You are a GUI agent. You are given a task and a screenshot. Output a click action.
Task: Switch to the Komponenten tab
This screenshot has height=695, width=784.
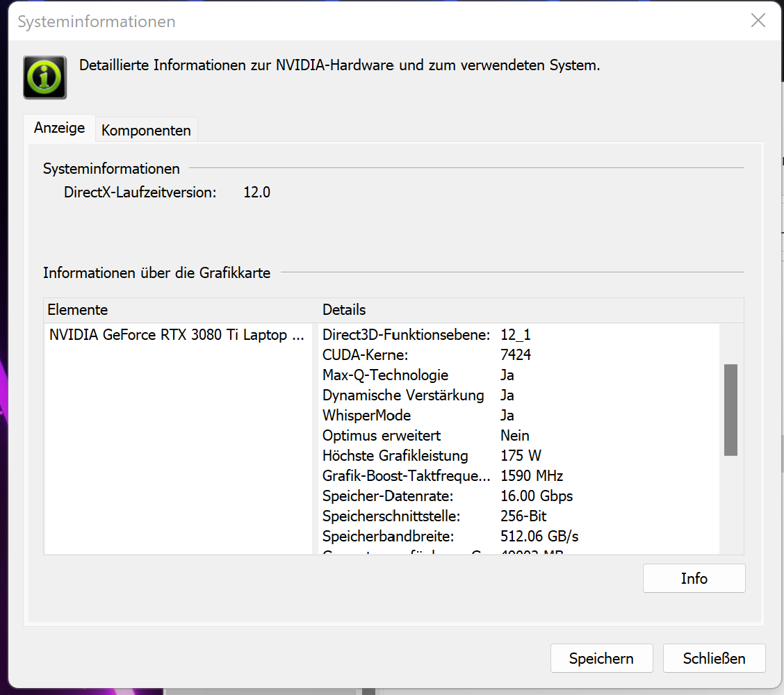146,130
